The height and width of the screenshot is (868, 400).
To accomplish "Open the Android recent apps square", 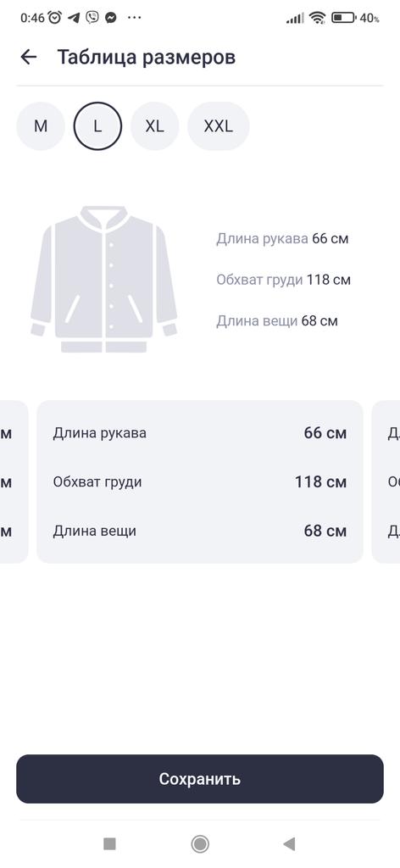I will coord(109,843).
